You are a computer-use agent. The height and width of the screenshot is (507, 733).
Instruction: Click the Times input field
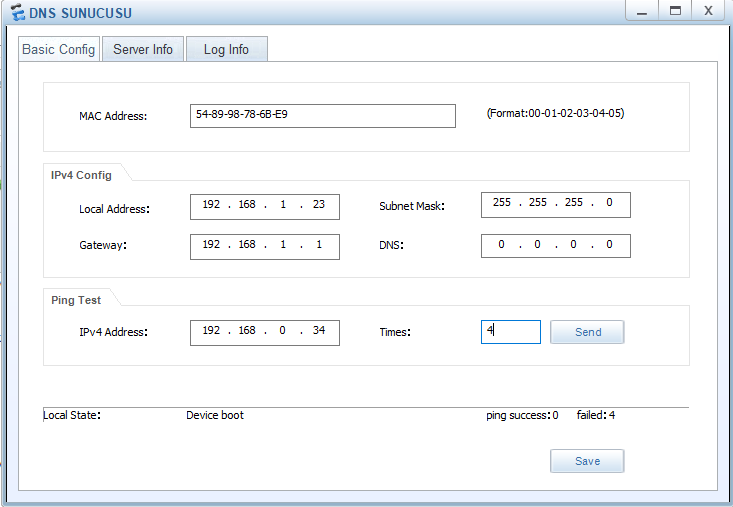pyautogui.click(x=510, y=332)
